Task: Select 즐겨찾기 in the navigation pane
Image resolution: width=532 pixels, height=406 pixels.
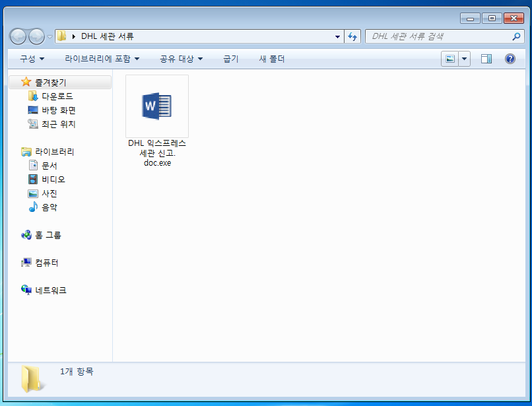Action: [59, 82]
